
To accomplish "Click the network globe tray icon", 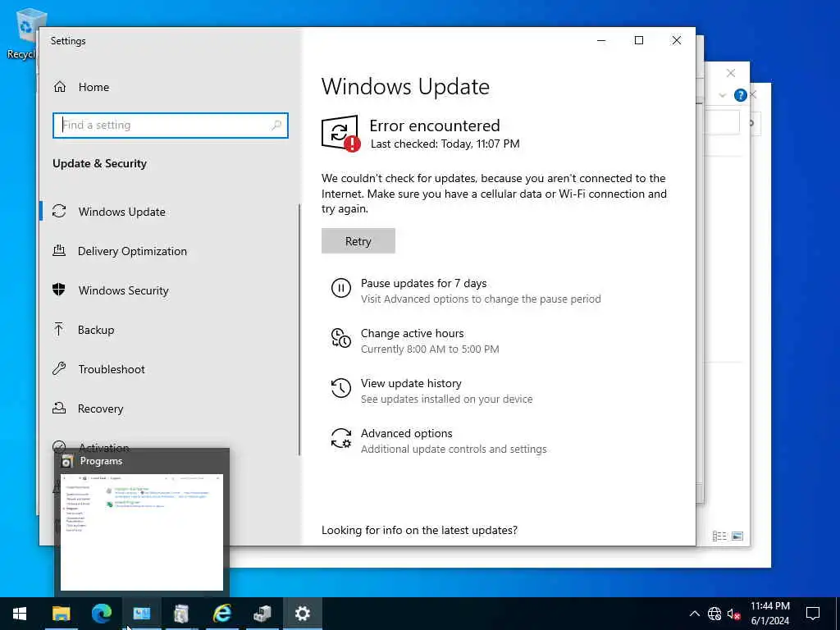I will (x=714, y=614).
